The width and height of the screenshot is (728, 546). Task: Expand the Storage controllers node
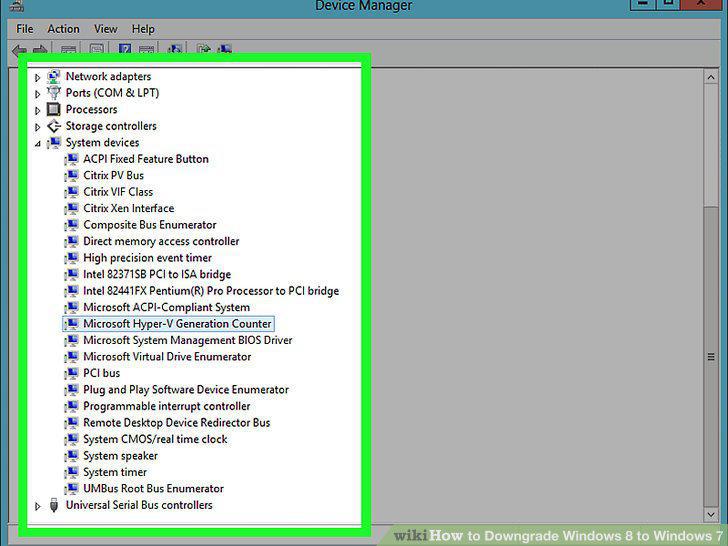click(x=38, y=127)
